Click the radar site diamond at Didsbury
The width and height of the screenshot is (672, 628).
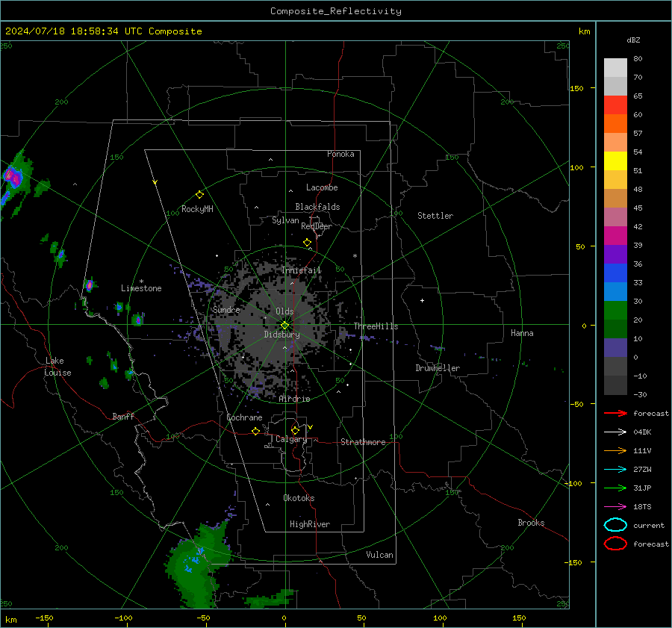click(x=285, y=326)
